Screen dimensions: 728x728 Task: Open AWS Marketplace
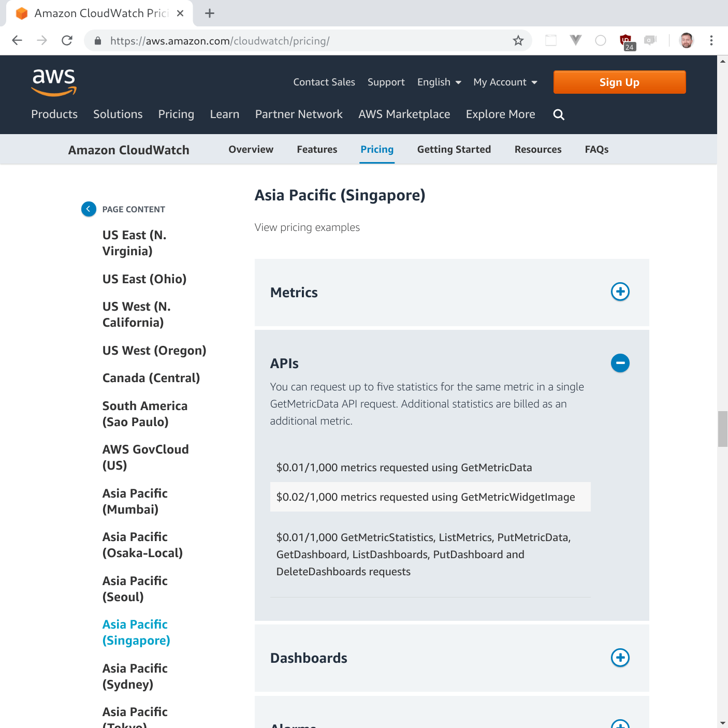click(x=404, y=114)
